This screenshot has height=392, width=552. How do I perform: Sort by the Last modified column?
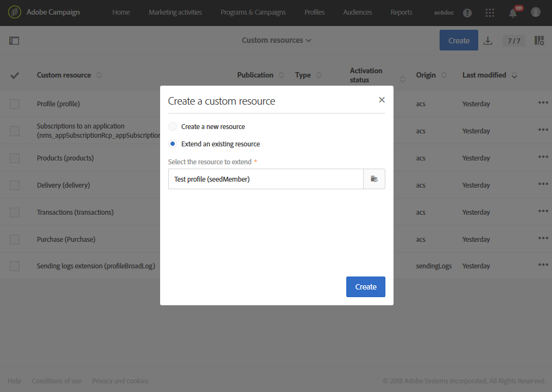click(484, 75)
